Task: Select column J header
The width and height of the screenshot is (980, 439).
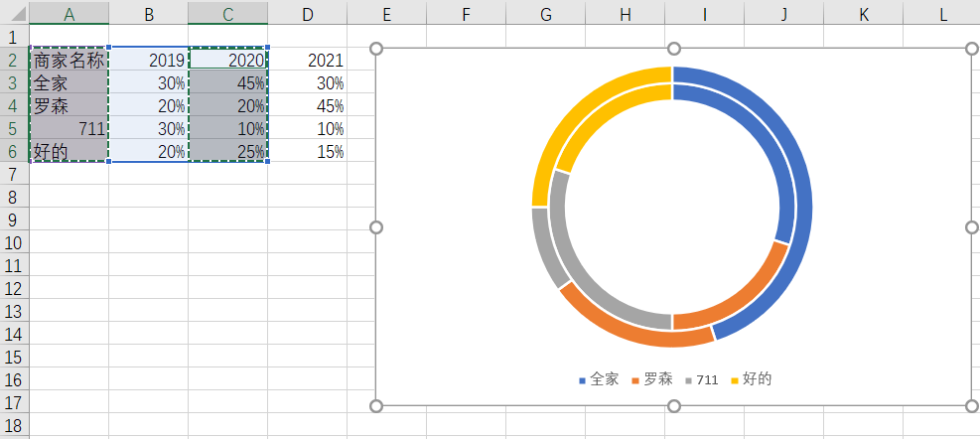Action: (x=783, y=14)
